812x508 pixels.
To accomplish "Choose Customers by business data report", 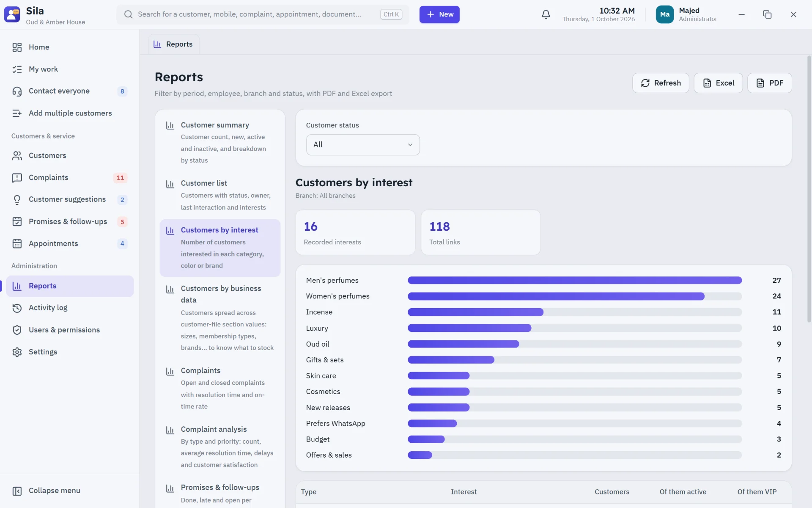I will pos(220,318).
